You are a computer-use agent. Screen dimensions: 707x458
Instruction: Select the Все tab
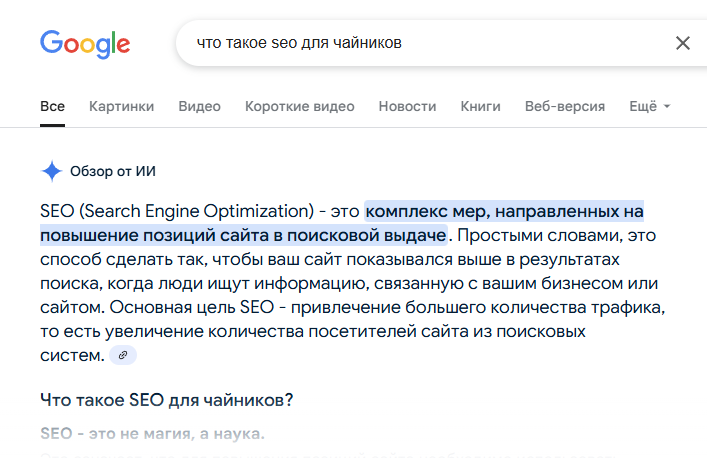52,106
